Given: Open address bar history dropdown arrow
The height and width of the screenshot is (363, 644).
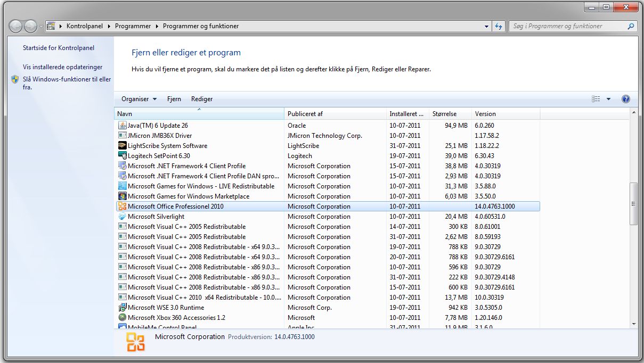Looking at the screenshot, I should pyautogui.click(x=486, y=26).
